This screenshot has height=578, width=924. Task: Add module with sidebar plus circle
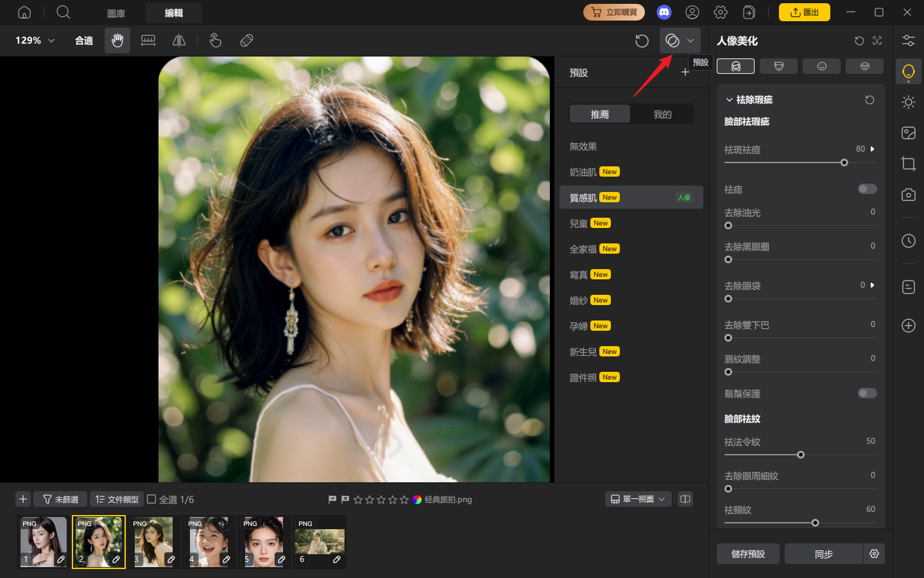pos(909,326)
